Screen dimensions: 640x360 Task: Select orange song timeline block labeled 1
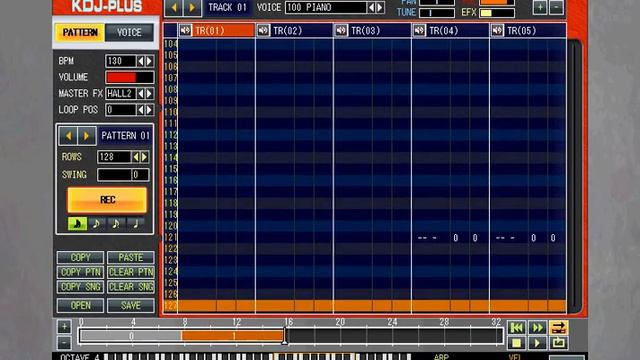pos(233,336)
